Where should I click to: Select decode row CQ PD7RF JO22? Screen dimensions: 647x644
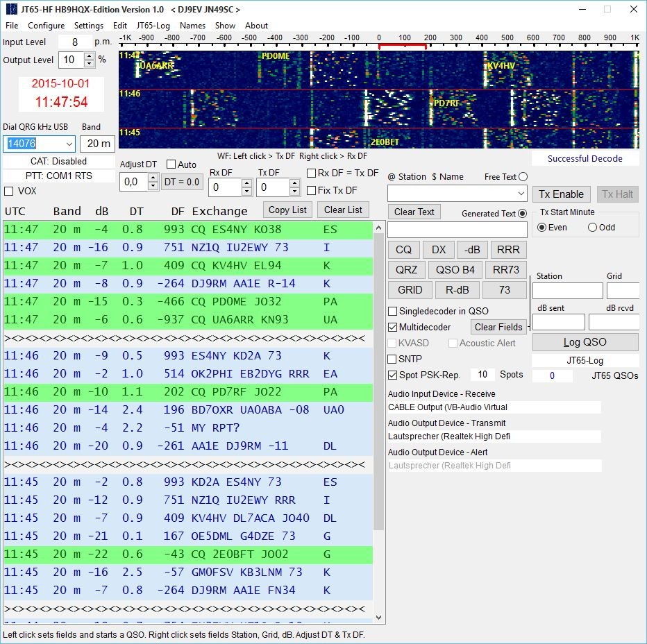(188, 392)
